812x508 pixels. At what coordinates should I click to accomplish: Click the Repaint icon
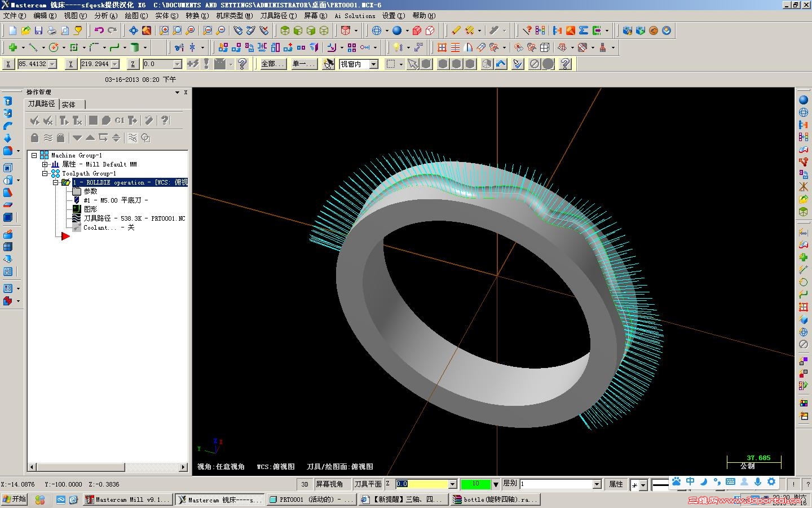pyautogui.click(x=147, y=30)
